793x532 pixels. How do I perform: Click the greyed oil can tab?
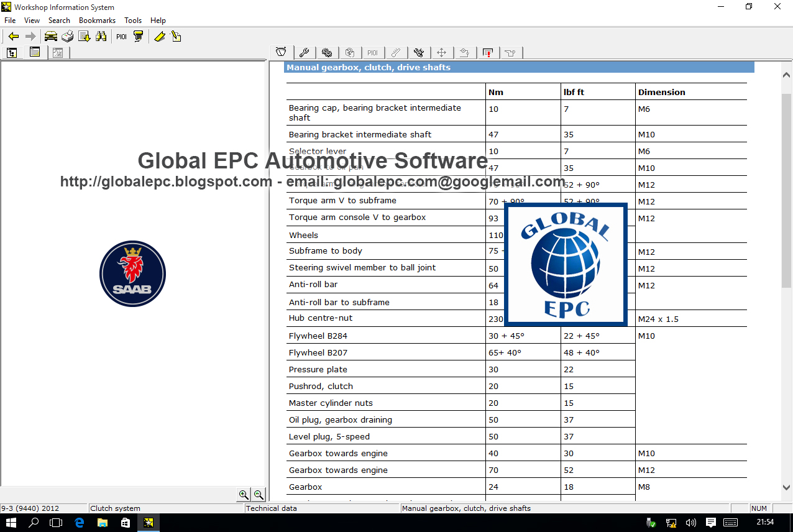tap(510, 53)
